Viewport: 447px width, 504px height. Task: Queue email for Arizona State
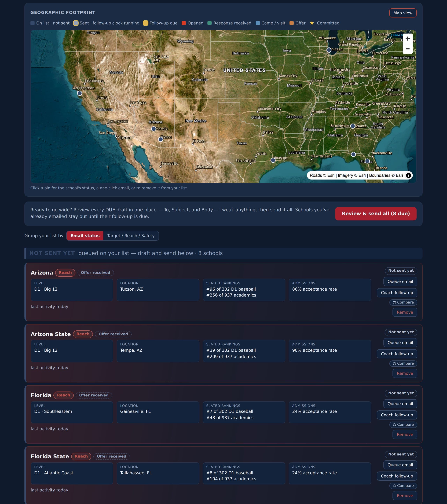click(400, 342)
